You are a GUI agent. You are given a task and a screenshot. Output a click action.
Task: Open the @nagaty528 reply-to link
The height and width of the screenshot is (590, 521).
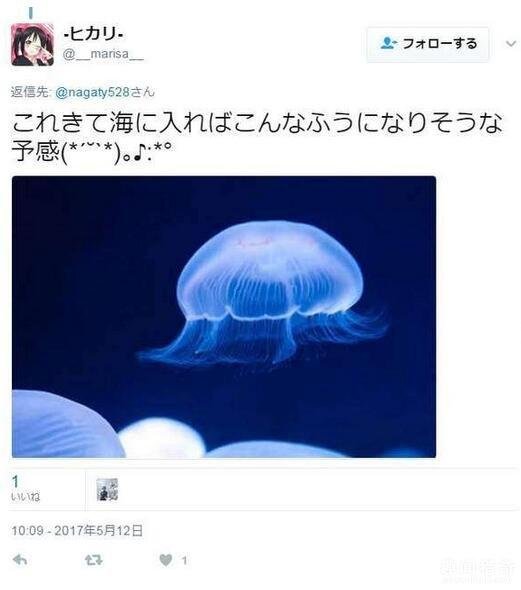(93, 92)
